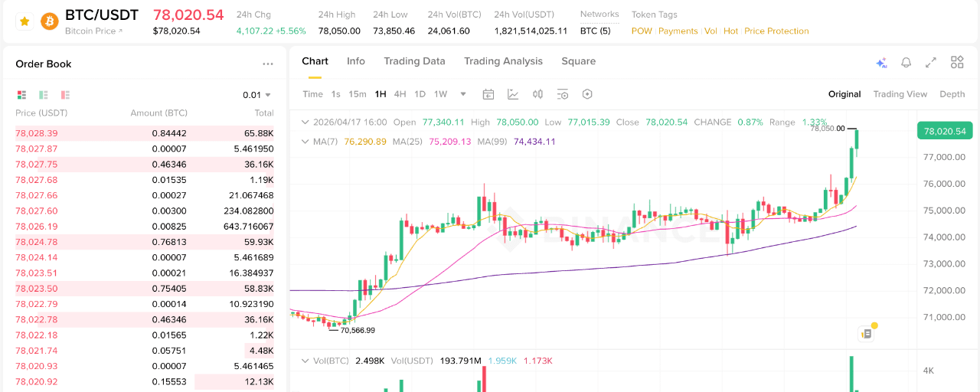
Task: Select ask price 78,027.75 row
Action: pyautogui.click(x=145, y=165)
